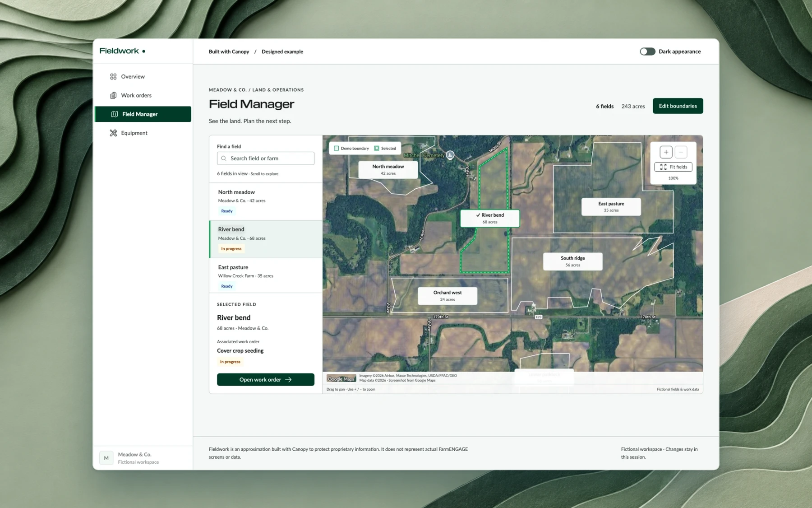This screenshot has width=812, height=508.
Task: Click the Fieldwork logo
Action: tap(122, 51)
